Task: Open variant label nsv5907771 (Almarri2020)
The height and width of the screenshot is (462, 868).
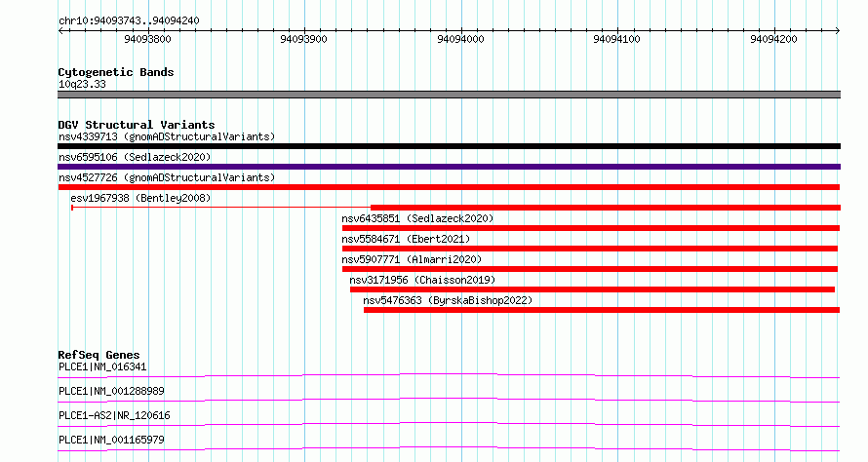Action: point(412,259)
